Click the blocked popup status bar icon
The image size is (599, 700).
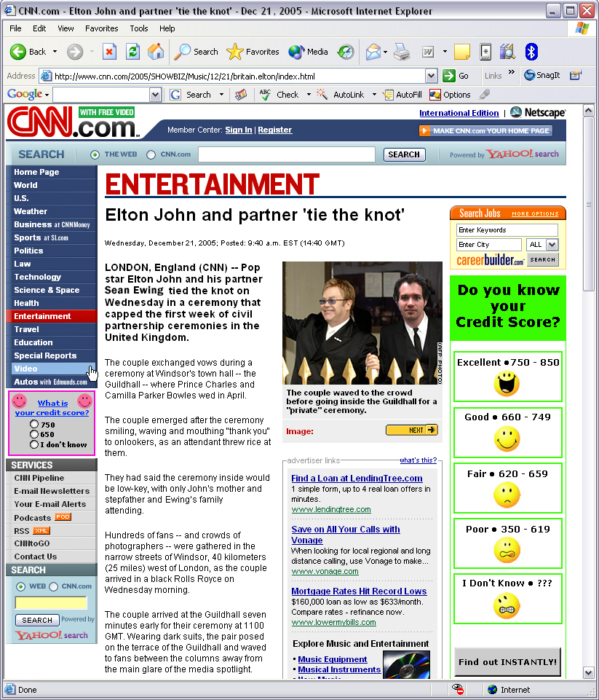[458, 689]
